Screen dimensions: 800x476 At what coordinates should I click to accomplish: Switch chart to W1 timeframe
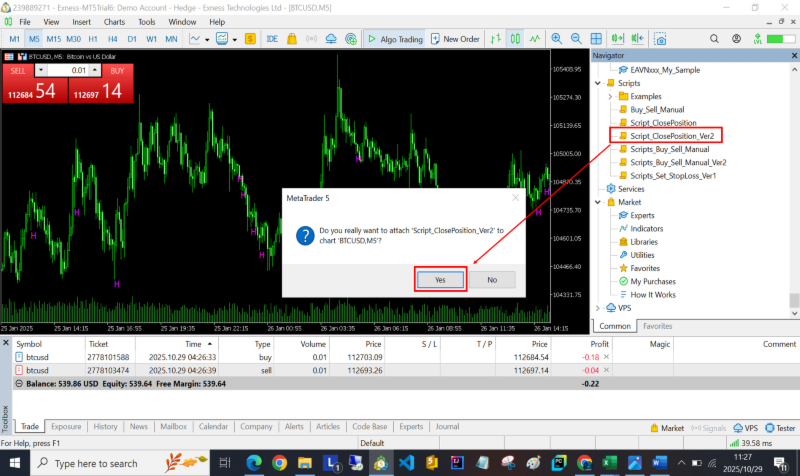[152, 39]
